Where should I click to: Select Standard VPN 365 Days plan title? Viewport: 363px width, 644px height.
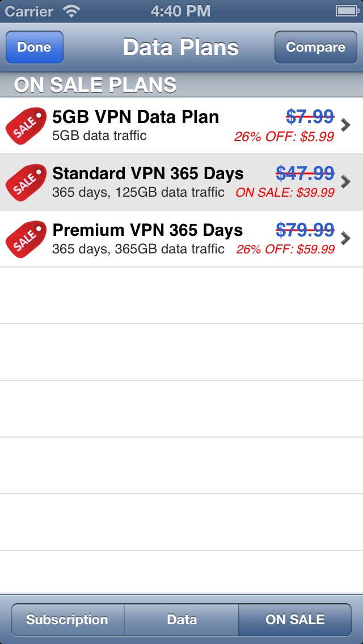[x=147, y=174]
